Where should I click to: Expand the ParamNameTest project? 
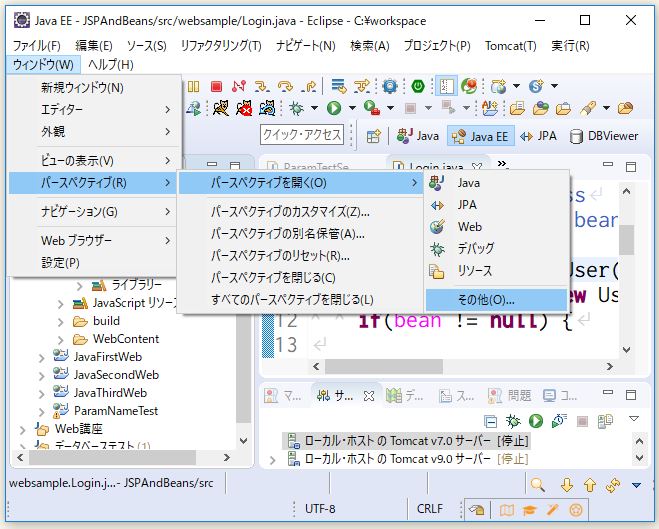tap(42, 412)
